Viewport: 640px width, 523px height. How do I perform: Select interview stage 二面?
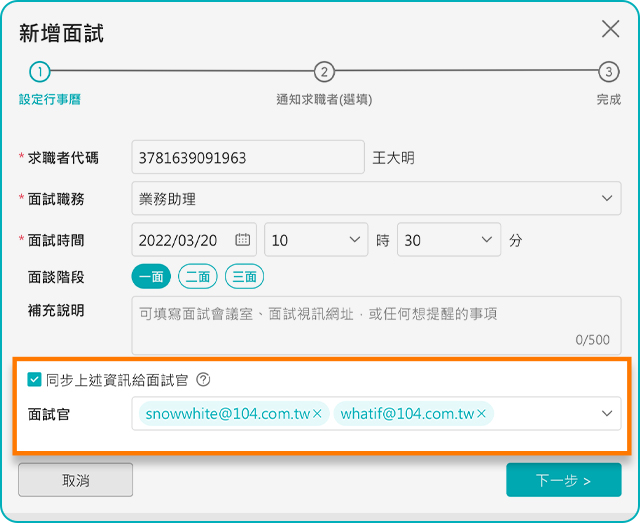(x=198, y=277)
